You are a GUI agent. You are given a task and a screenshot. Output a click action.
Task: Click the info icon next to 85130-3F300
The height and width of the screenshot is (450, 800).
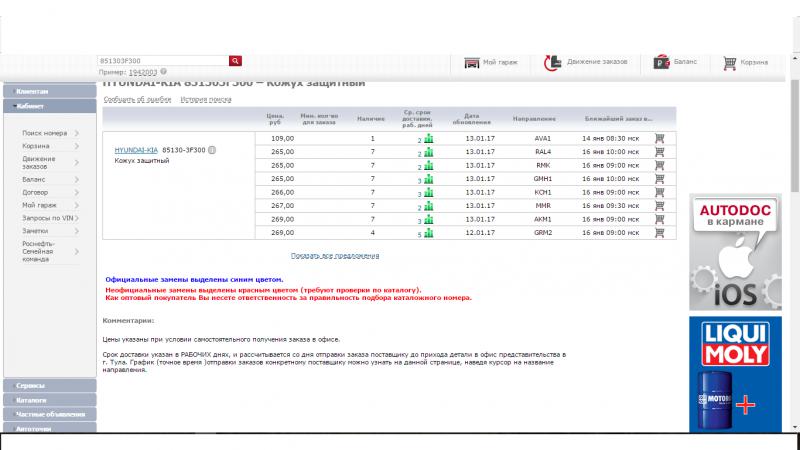tap(212, 150)
